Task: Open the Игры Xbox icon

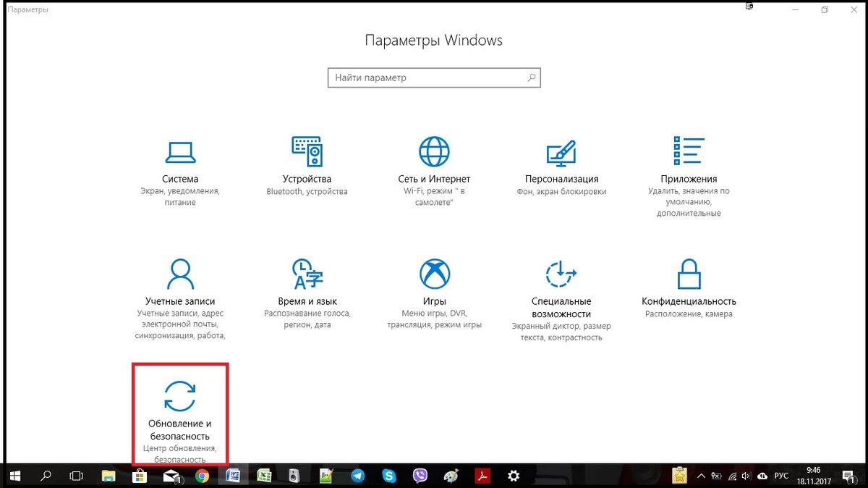Action: click(434, 274)
